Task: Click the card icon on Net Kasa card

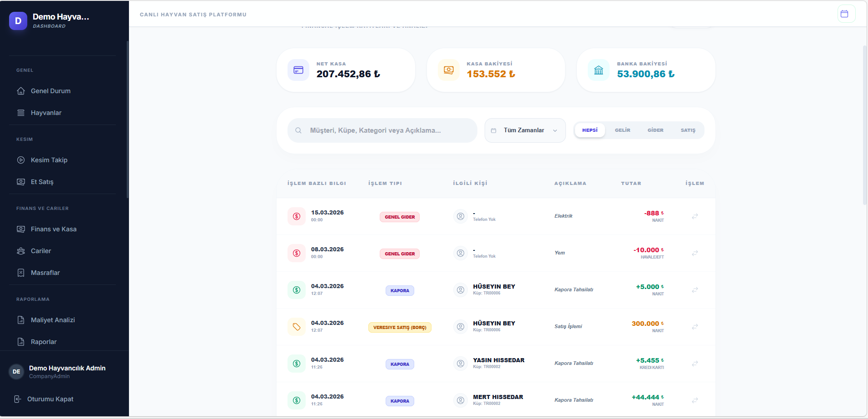Action: pos(298,70)
